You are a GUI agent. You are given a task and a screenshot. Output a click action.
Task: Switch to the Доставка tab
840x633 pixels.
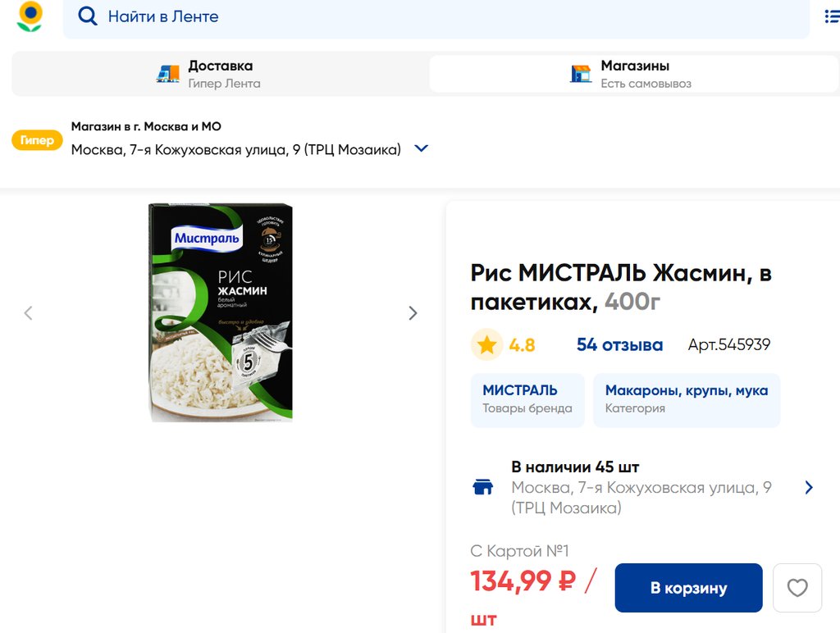pyautogui.click(x=220, y=74)
